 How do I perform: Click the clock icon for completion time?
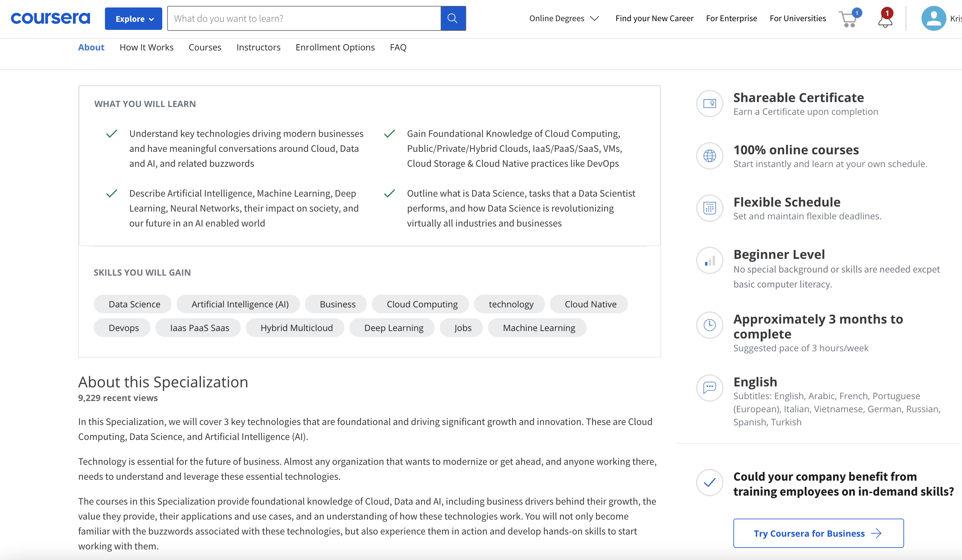point(709,325)
